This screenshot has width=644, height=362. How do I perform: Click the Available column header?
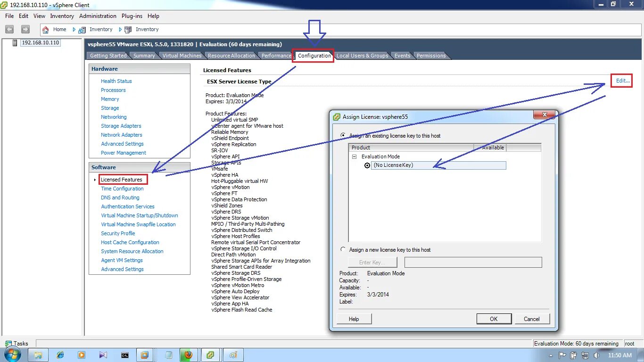pos(490,148)
